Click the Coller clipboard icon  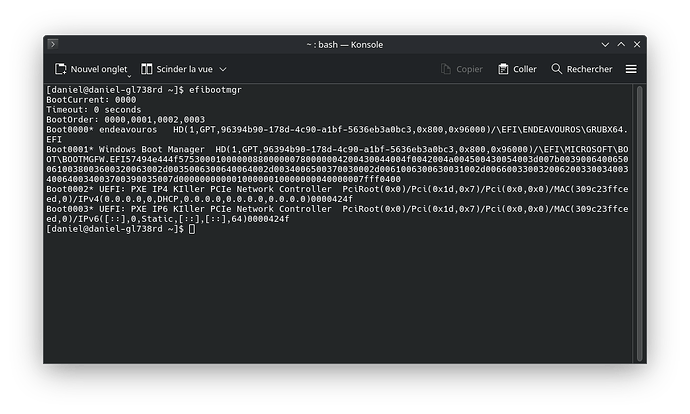(504, 69)
